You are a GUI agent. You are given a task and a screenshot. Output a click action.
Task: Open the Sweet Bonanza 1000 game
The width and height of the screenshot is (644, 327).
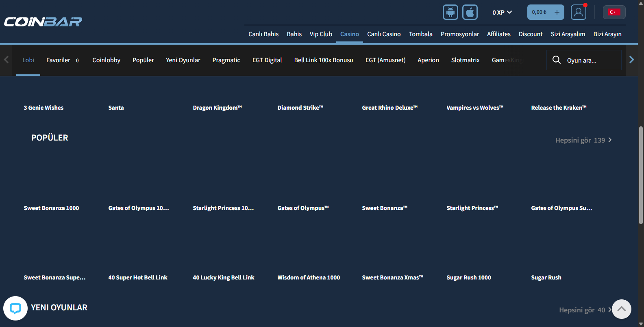click(x=51, y=208)
